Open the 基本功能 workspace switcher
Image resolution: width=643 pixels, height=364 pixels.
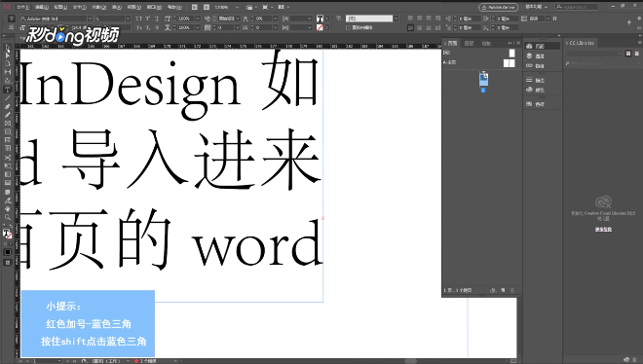[x=537, y=7]
